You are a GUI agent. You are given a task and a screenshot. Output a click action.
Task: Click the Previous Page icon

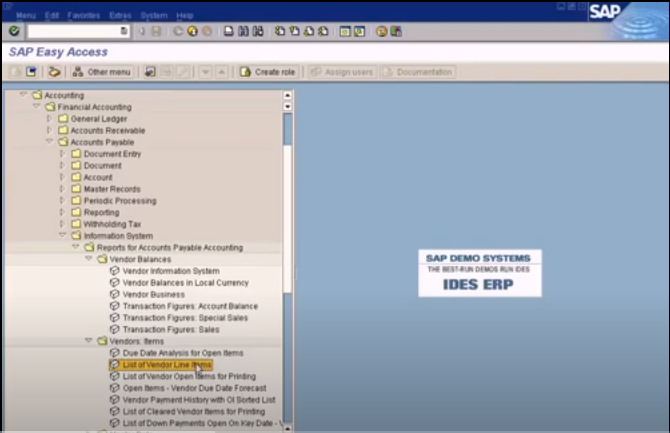294,31
